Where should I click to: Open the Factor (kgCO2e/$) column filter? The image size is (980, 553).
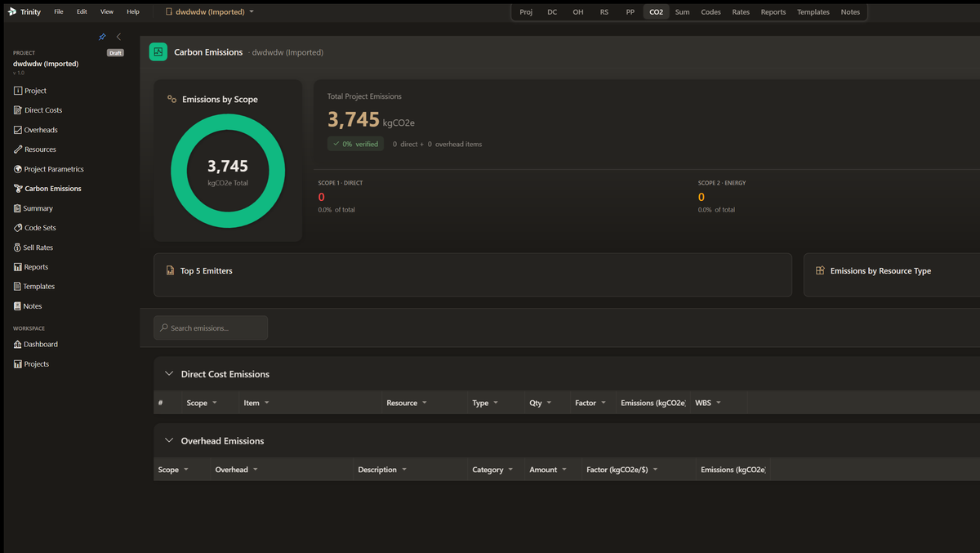coord(656,470)
